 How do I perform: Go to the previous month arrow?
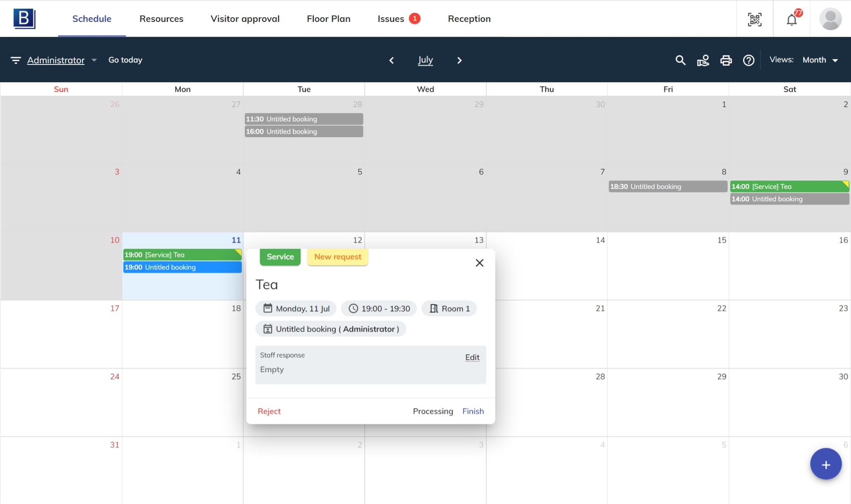pos(391,60)
